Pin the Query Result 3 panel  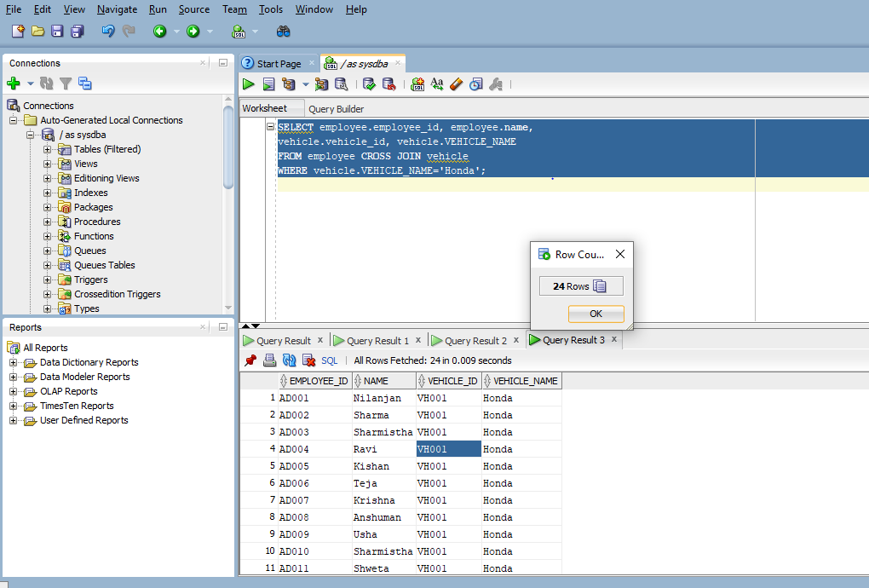tap(250, 360)
